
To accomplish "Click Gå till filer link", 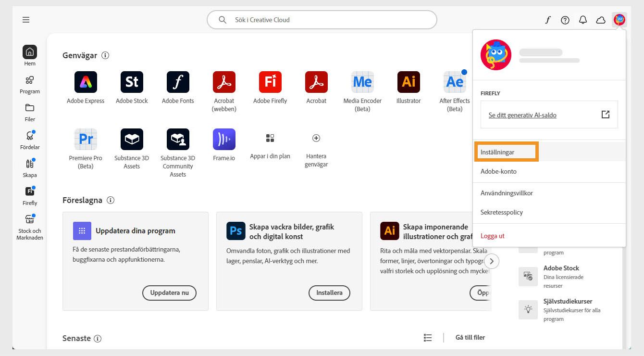I will tap(470, 338).
